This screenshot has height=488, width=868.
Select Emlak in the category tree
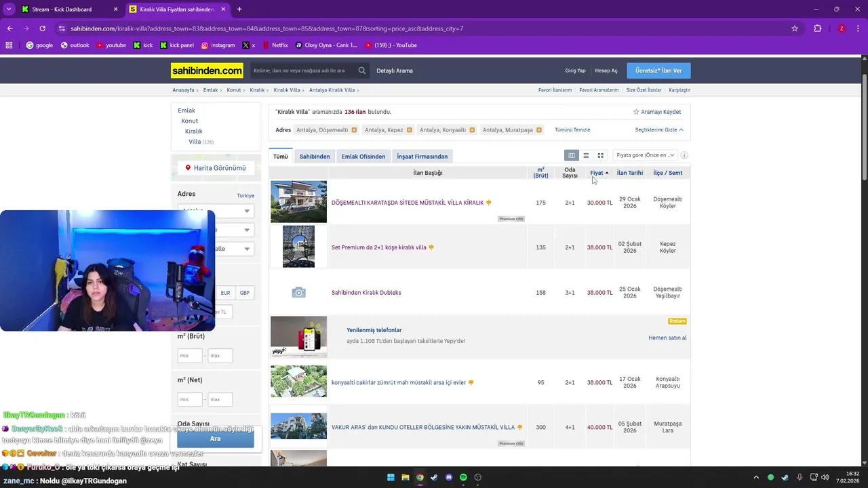coord(186,110)
